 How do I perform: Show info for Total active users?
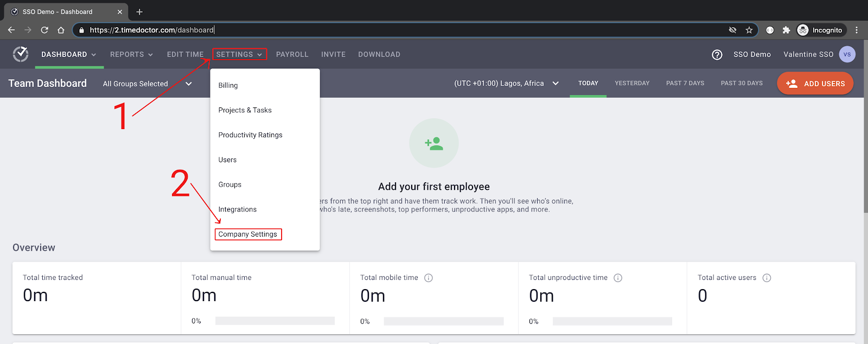(767, 278)
